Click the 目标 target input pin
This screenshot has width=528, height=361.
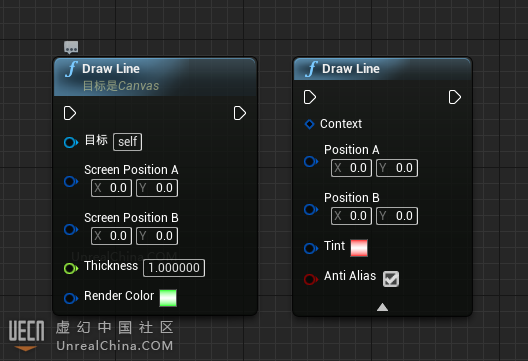pos(71,142)
